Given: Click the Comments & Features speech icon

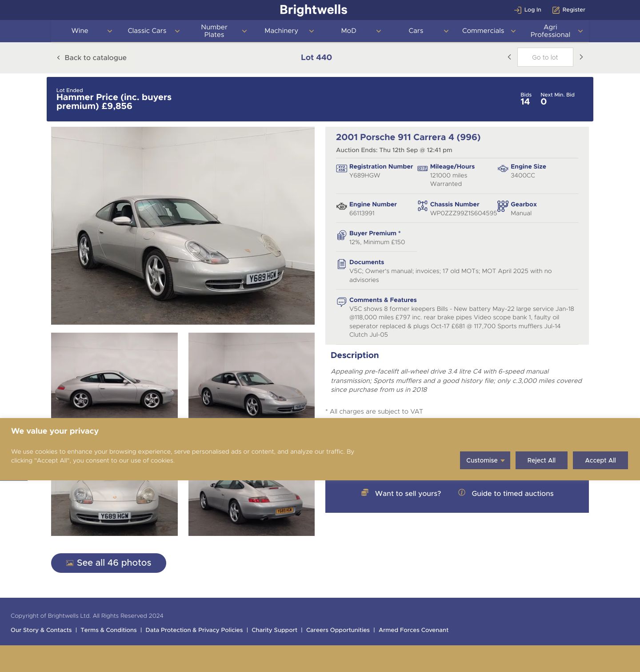Looking at the screenshot, I should 341,302.
